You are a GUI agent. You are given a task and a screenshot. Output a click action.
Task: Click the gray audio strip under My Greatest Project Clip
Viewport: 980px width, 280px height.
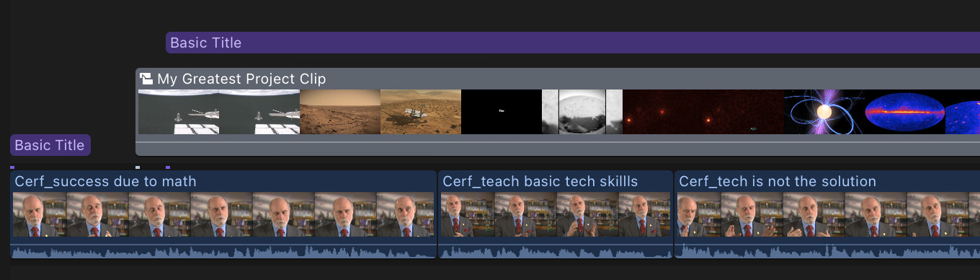[558, 148]
